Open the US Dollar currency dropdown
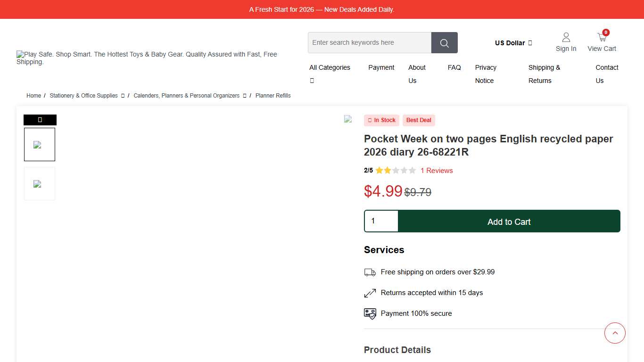This screenshot has height=362, width=644. tap(513, 43)
